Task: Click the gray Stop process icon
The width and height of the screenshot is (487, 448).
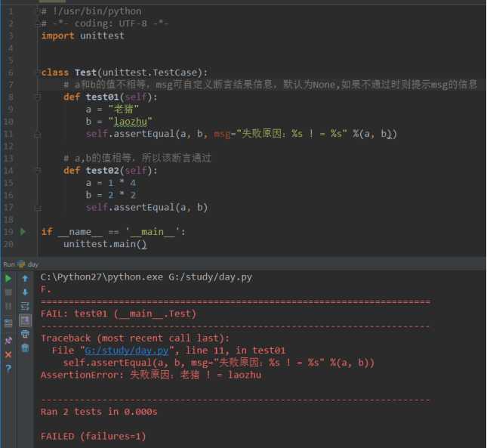Action: (x=8, y=292)
